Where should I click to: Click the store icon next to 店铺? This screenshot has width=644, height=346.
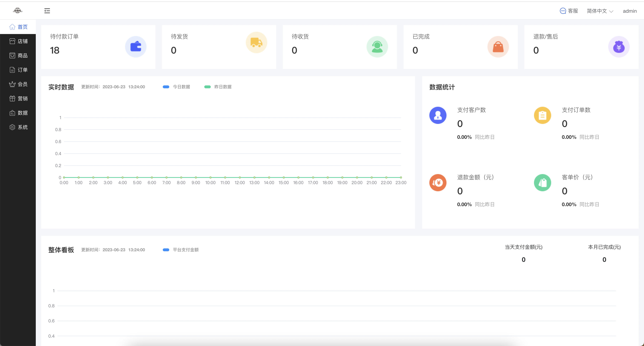(x=12, y=41)
